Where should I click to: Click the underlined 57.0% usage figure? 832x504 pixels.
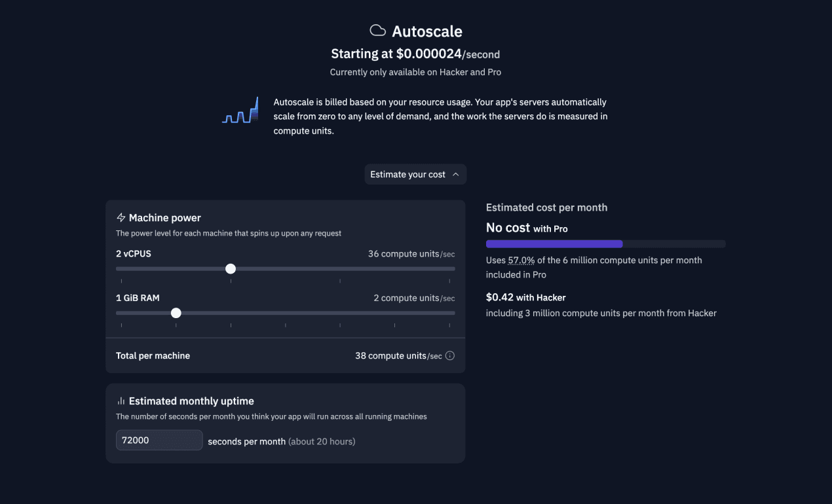click(521, 261)
